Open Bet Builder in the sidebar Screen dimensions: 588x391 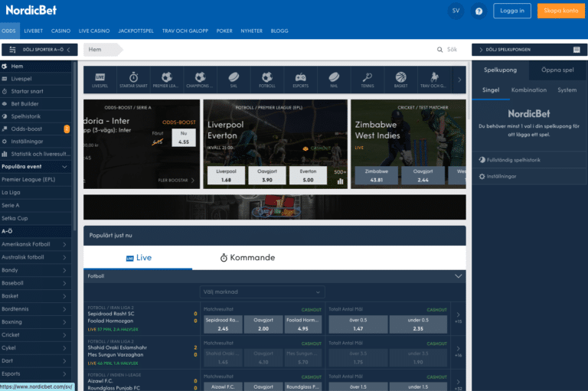(36, 104)
